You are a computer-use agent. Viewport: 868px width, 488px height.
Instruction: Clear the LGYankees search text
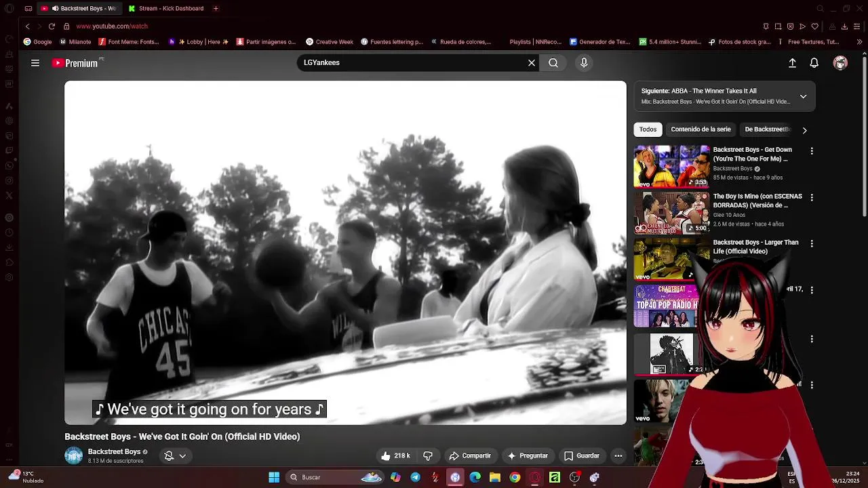[x=532, y=63]
